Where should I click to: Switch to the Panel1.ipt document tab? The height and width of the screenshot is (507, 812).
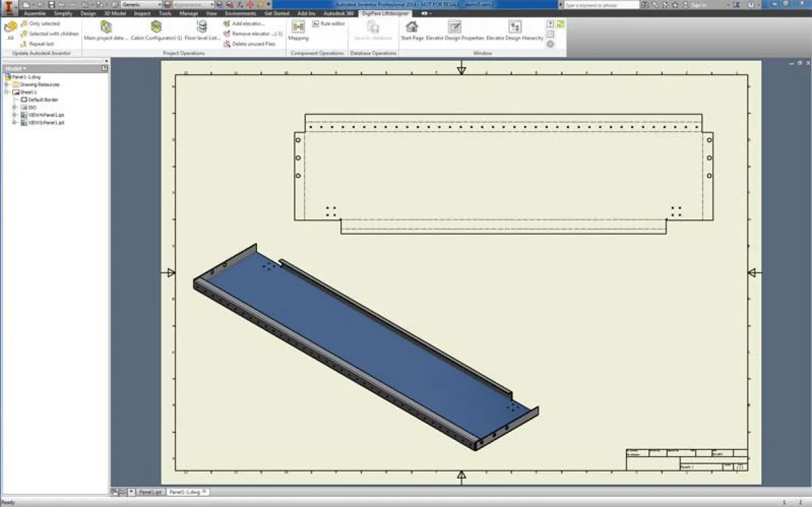150,492
